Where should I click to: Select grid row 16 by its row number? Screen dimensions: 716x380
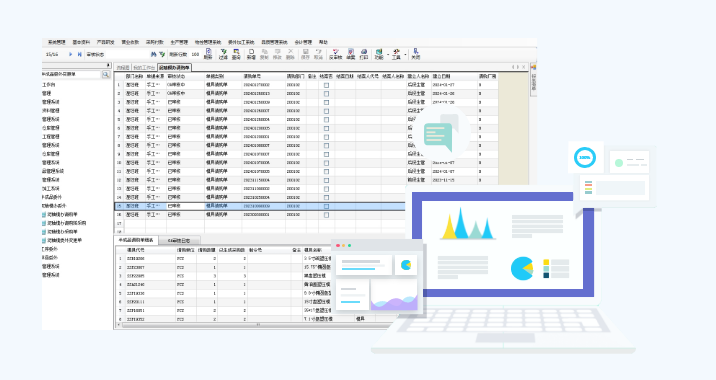[119, 215]
